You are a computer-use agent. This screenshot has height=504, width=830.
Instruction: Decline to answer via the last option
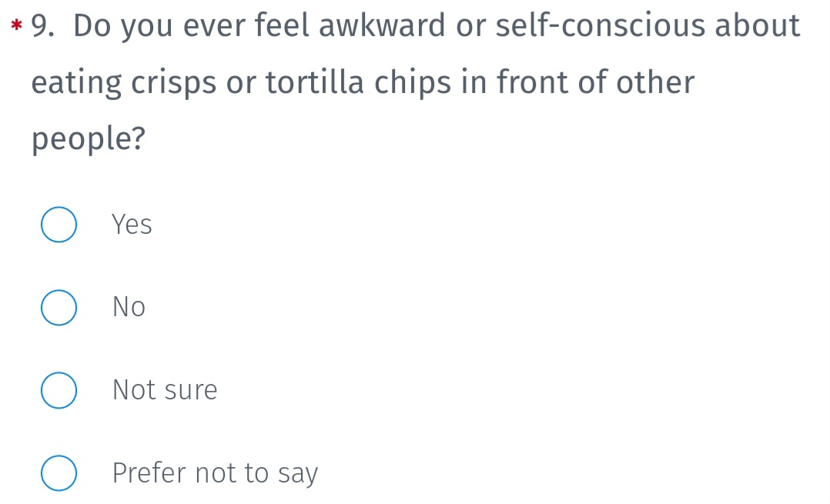tap(59, 472)
